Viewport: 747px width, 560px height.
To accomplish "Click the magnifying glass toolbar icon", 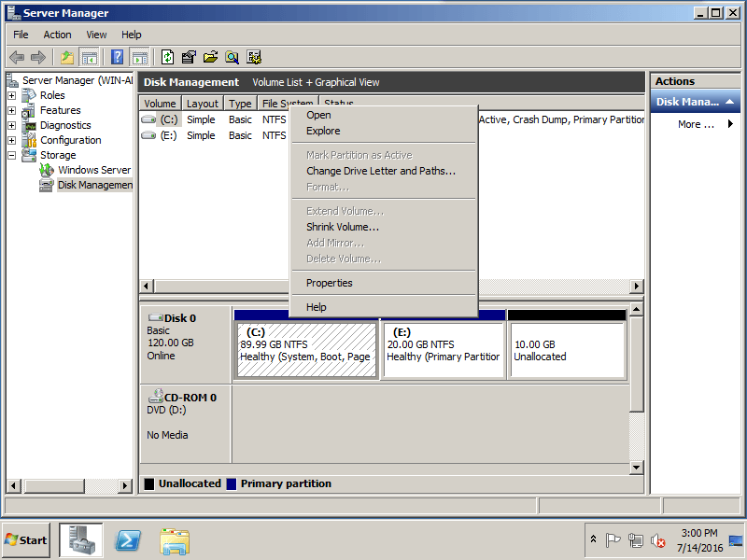I will coord(232,58).
